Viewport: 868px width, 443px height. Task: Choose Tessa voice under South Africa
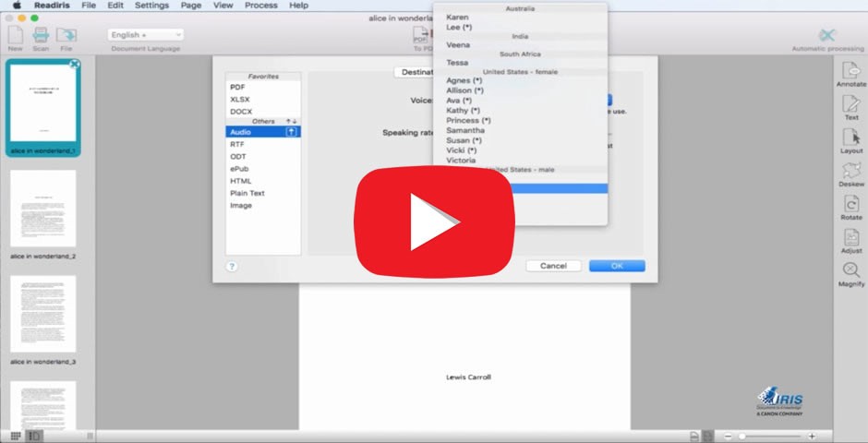point(520,63)
